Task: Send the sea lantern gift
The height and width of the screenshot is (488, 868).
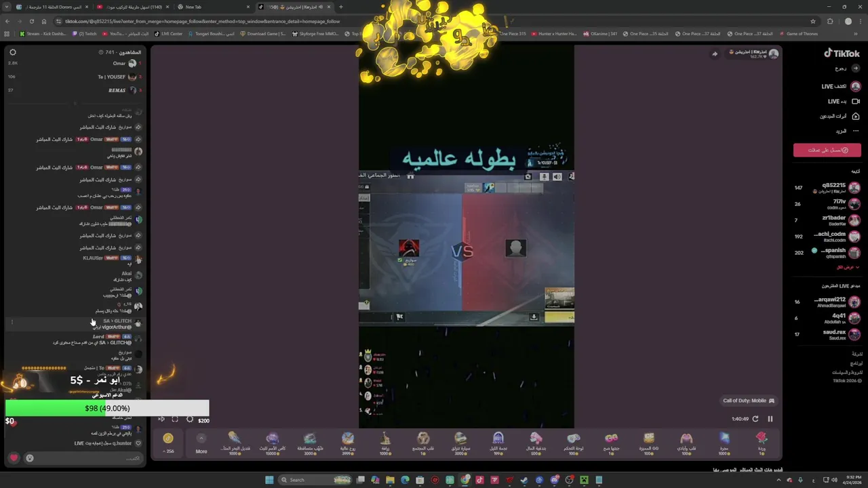Action: 235,443
